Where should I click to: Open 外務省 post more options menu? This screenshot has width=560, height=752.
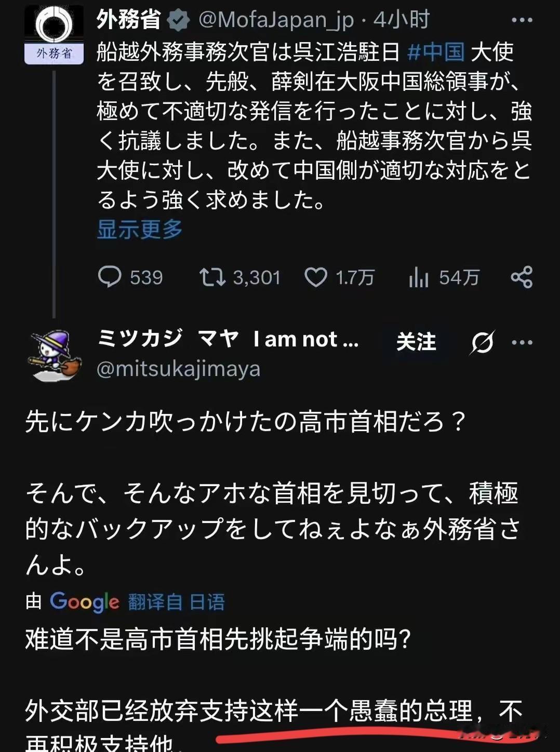tap(522, 20)
